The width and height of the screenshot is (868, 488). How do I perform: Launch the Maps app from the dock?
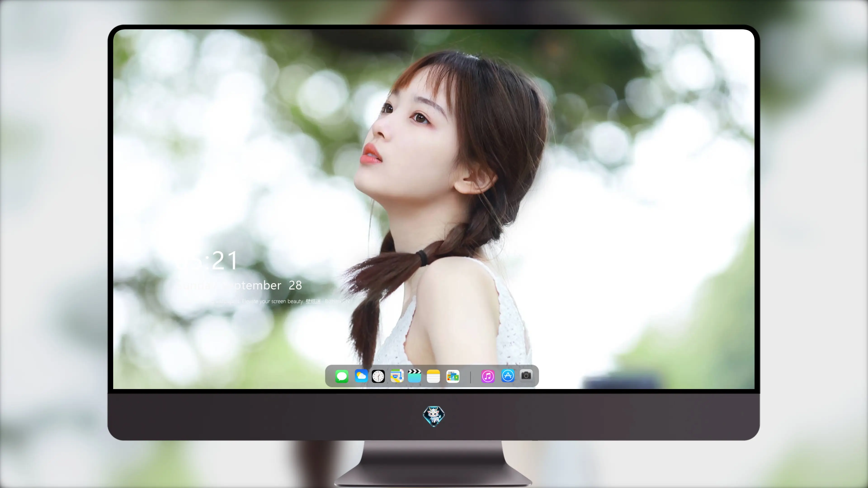point(397,376)
